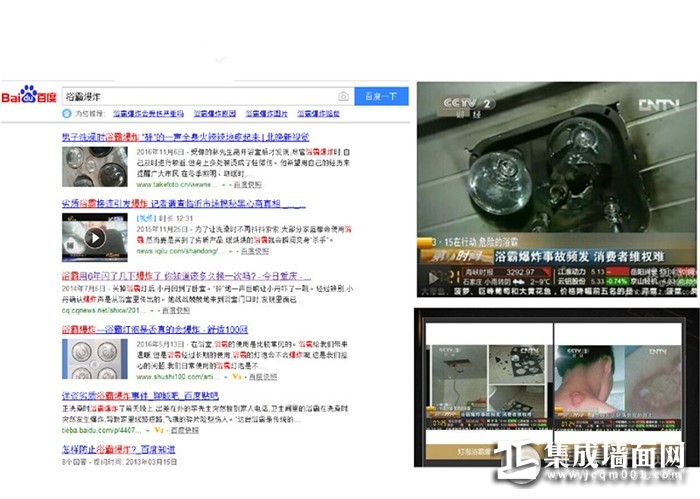Screen dimensions: 700x499
Task: Open the result title mentioning 北晚新视觉
Action: (x=185, y=137)
